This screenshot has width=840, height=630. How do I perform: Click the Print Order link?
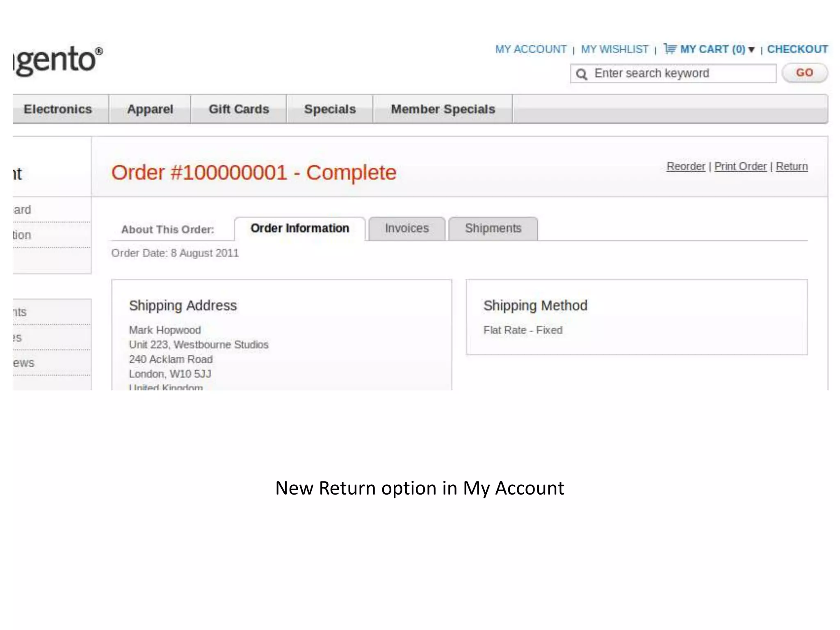point(740,167)
